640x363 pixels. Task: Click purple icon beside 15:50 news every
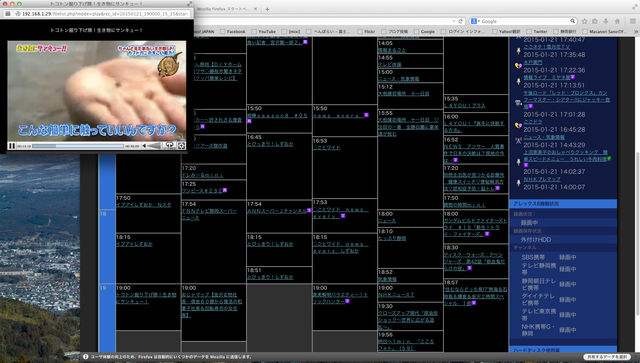pyautogui.click(x=366, y=116)
